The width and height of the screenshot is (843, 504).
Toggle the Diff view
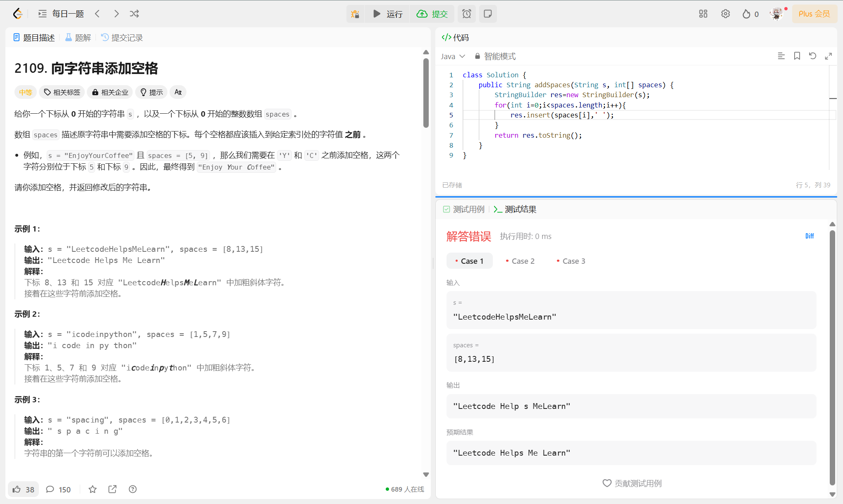tap(809, 236)
